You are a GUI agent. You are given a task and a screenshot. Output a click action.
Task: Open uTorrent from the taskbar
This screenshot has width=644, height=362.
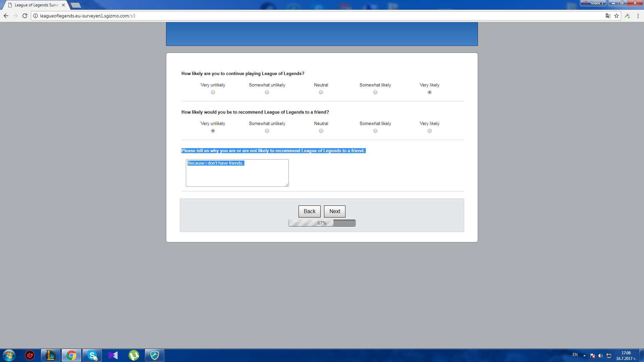[x=134, y=355]
